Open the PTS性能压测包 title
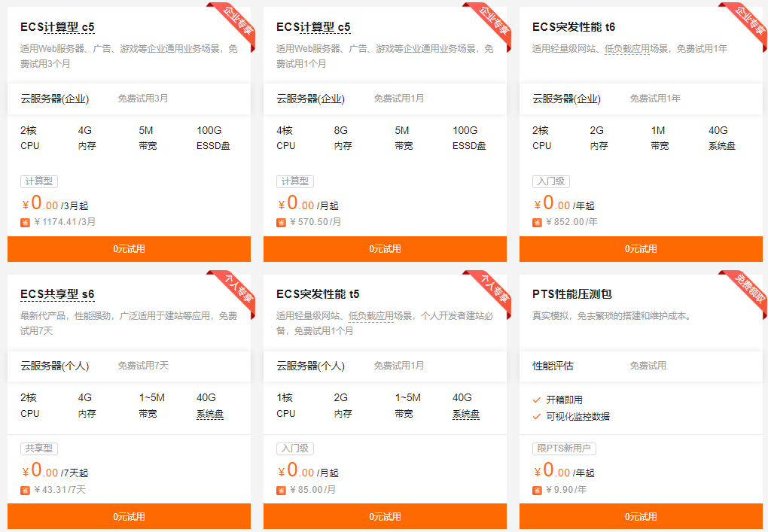Viewport: 768px width, 532px height. pyautogui.click(x=572, y=294)
